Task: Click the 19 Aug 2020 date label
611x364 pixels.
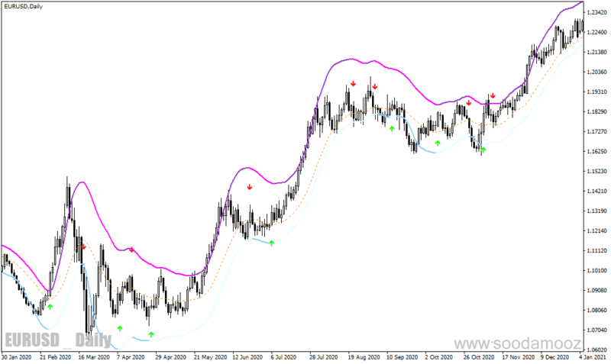Action: pyautogui.click(x=364, y=357)
